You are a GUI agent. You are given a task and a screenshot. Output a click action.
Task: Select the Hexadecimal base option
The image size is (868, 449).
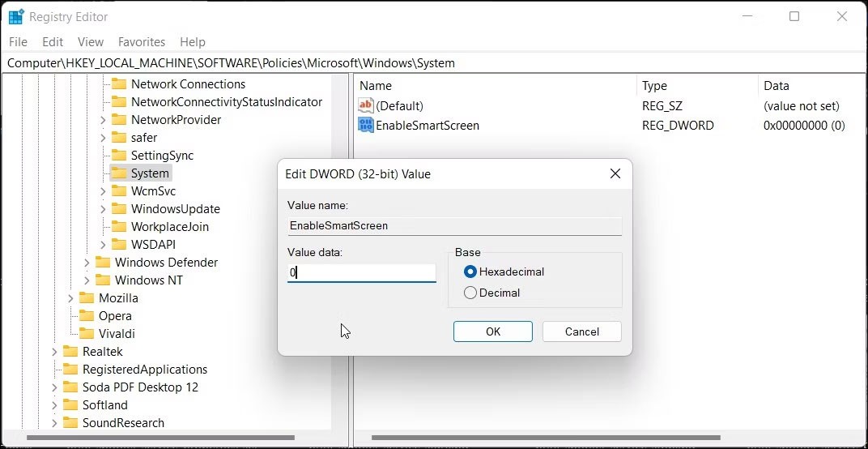tap(470, 272)
